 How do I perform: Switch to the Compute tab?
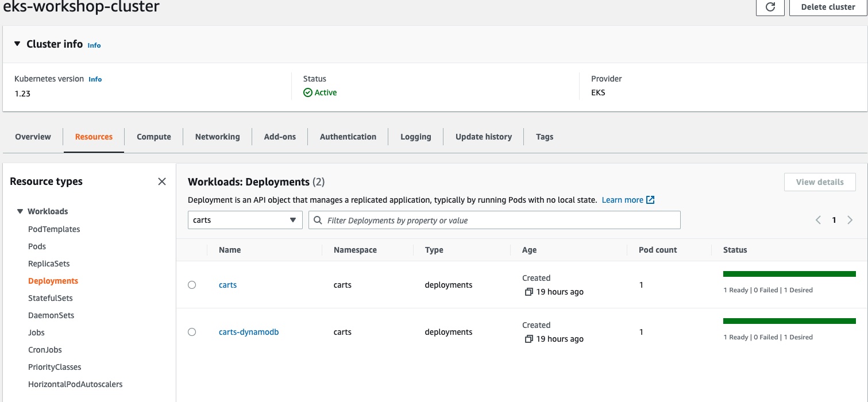tap(153, 137)
